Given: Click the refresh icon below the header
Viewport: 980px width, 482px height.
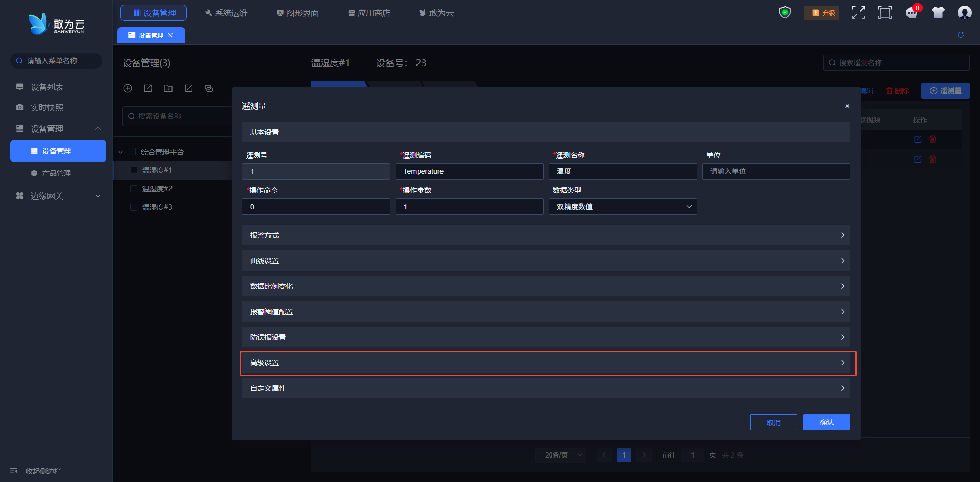Looking at the screenshot, I should pos(961,35).
